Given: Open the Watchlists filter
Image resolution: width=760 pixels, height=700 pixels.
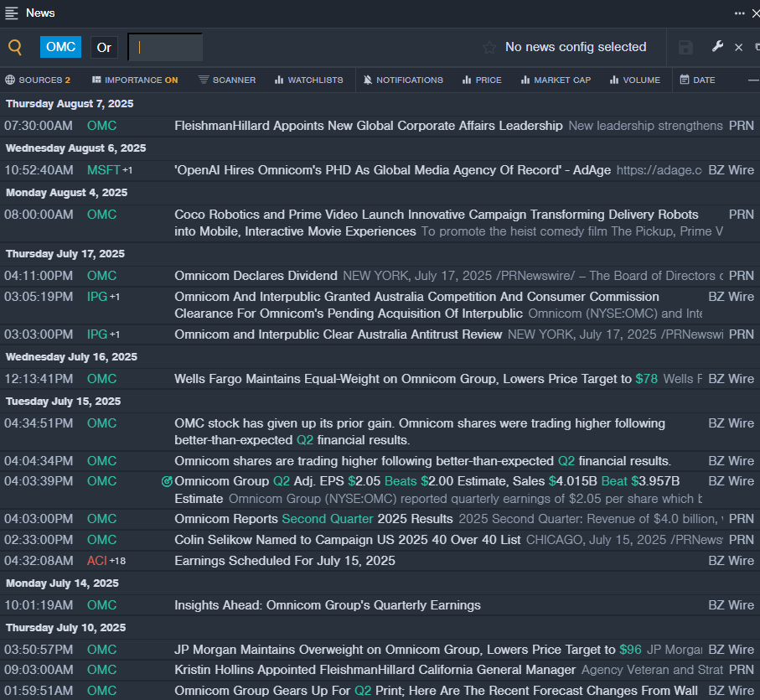Looking at the screenshot, I should coord(308,80).
